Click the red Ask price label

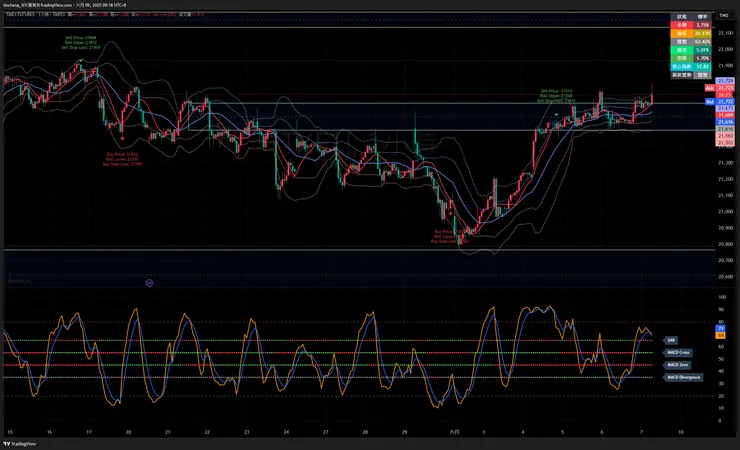(x=709, y=88)
